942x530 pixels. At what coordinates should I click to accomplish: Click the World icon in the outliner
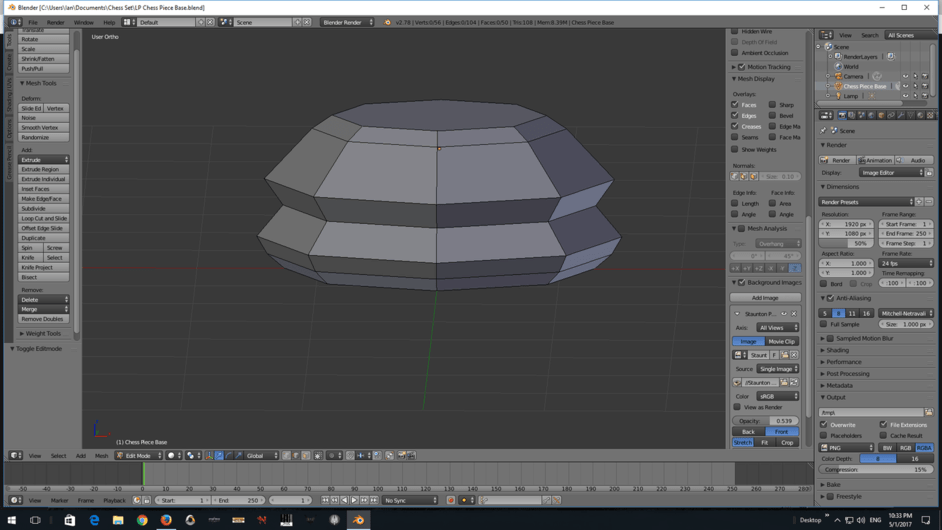click(838, 67)
